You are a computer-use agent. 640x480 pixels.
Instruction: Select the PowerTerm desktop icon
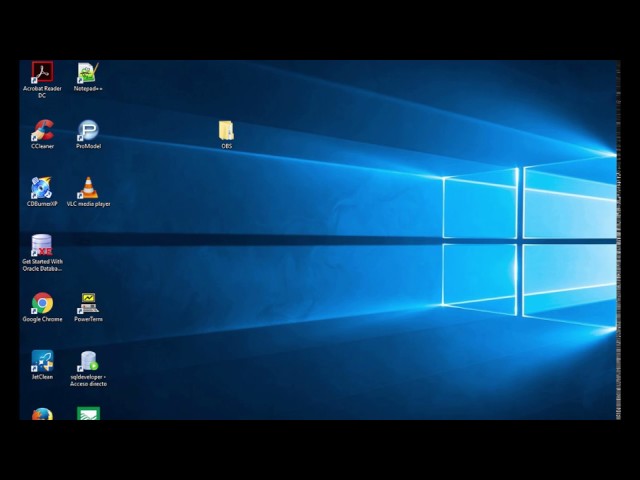(x=88, y=303)
